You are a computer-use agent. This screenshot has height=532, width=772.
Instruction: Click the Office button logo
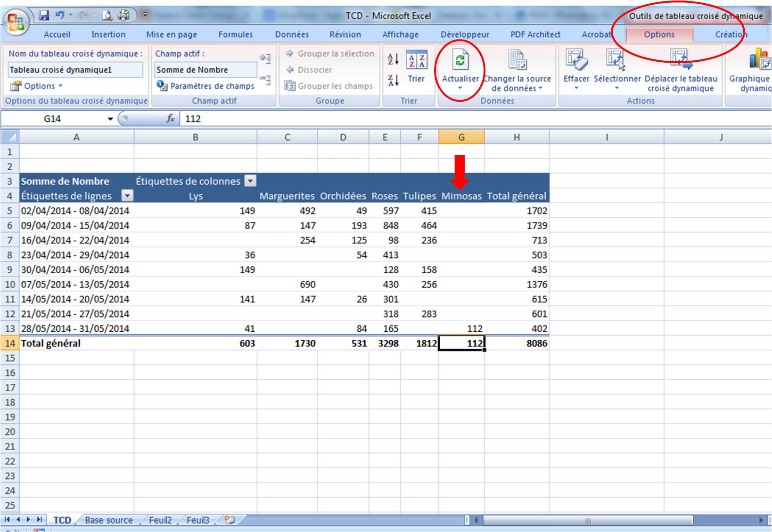pos(16,22)
